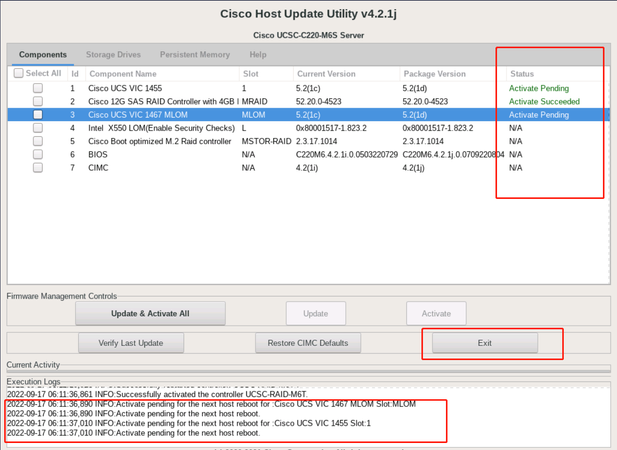This screenshot has height=450, width=617.
Task: Click Activate Pending status for VIC 1455
Action: pos(539,89)
